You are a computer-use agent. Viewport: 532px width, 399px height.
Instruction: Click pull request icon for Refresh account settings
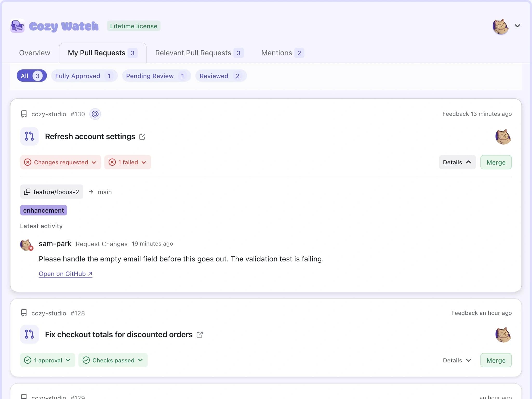click(x=29, y=136)
